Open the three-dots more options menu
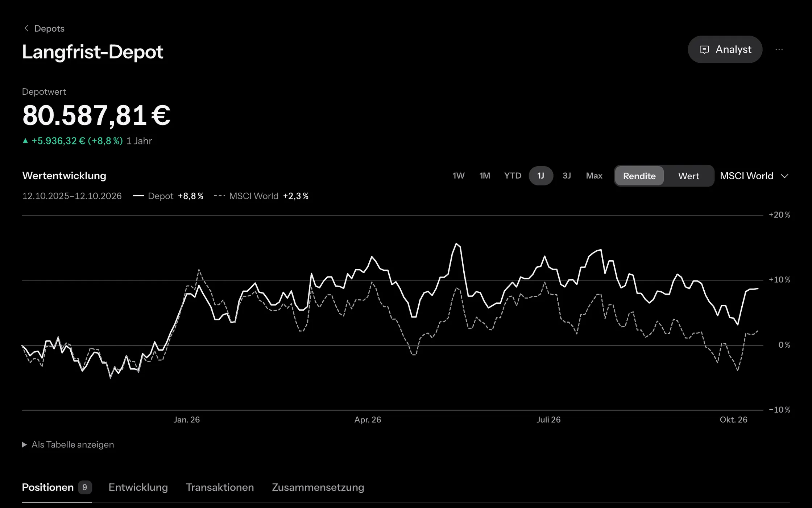This screenshot has height=508, width=812. [779, 49]
